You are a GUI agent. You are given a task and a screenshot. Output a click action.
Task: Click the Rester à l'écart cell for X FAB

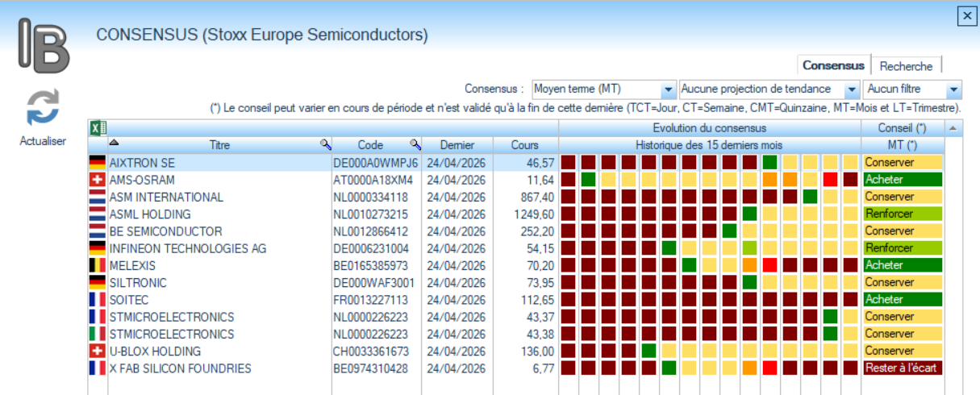901,368
